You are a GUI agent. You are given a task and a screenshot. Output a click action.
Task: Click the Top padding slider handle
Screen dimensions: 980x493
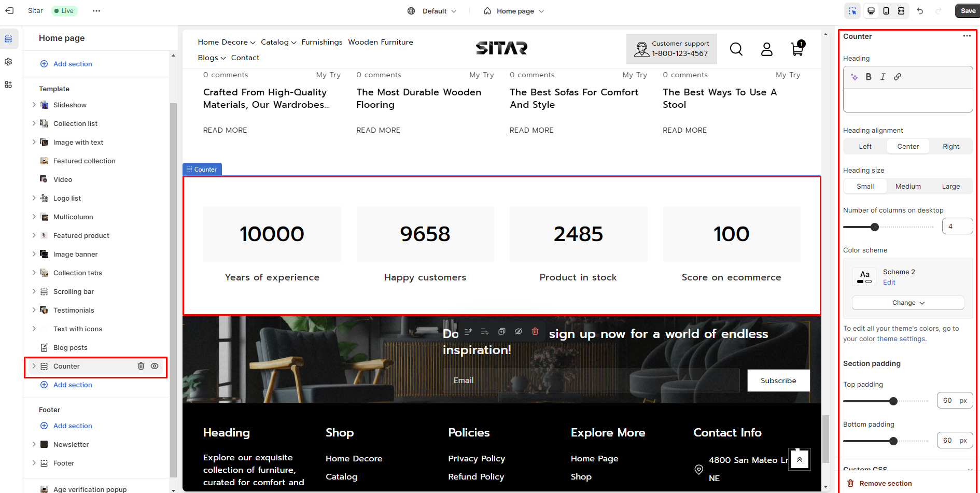tap(893, 401)
